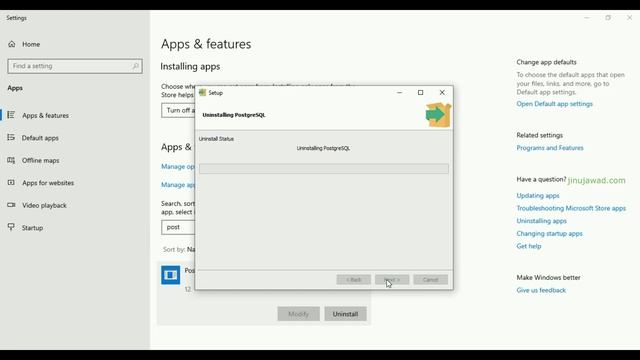Click the installer box arrow logo
This screenshot has width=640, height=360.
(438, 115)
